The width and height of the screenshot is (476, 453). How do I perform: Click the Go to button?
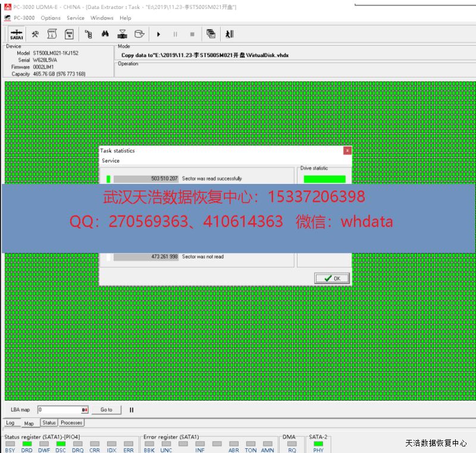tap(106, 410)
